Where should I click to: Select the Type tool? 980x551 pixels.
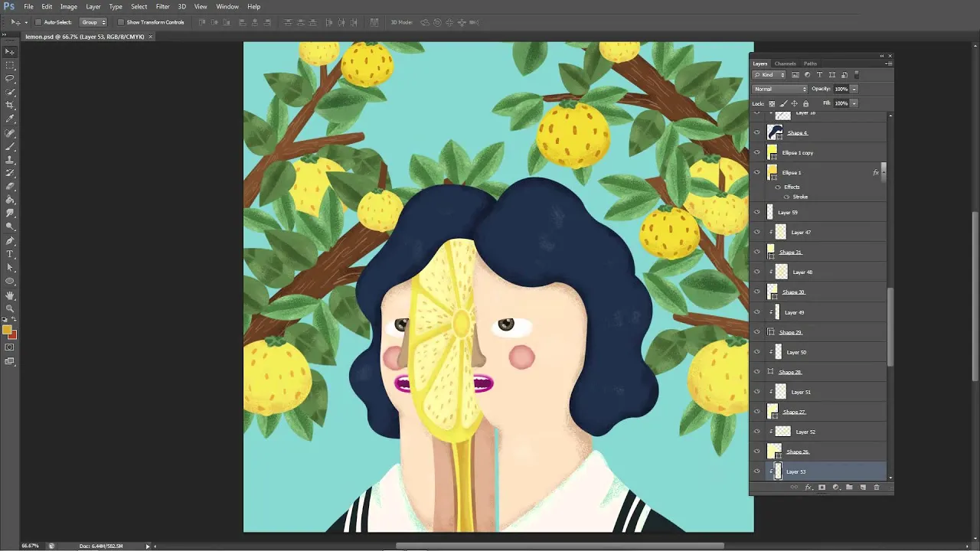tap(10, 254)
